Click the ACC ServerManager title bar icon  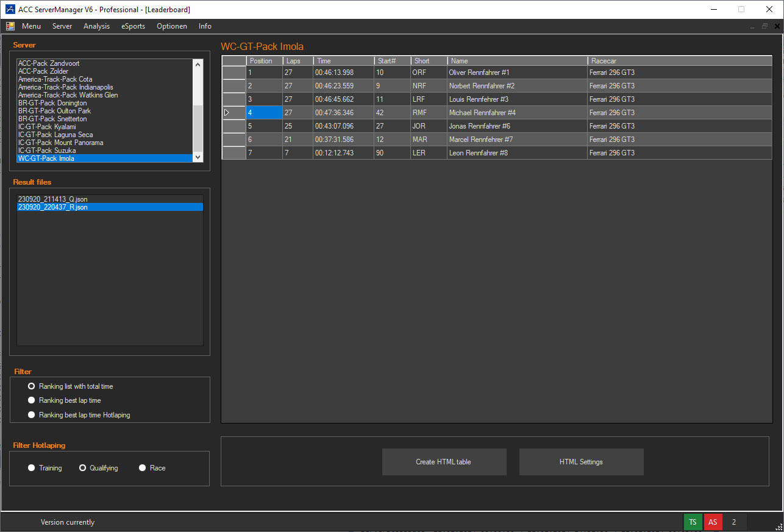(10, 10)
